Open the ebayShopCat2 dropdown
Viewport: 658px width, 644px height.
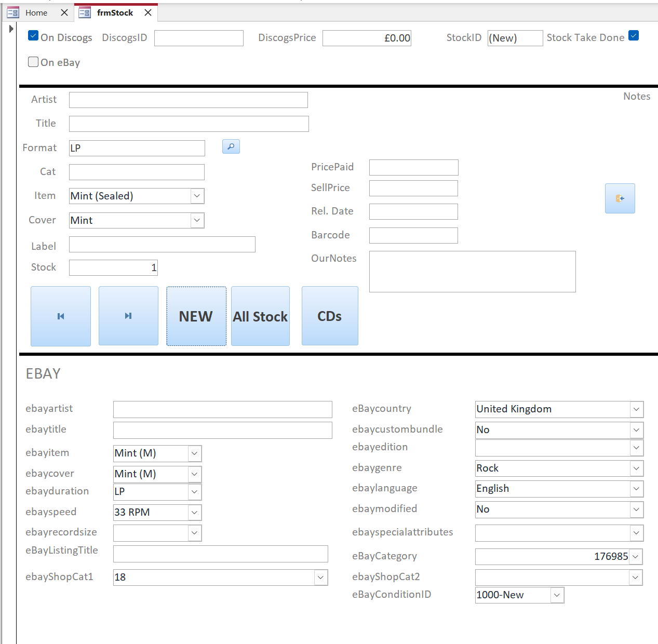click(636, 578)
